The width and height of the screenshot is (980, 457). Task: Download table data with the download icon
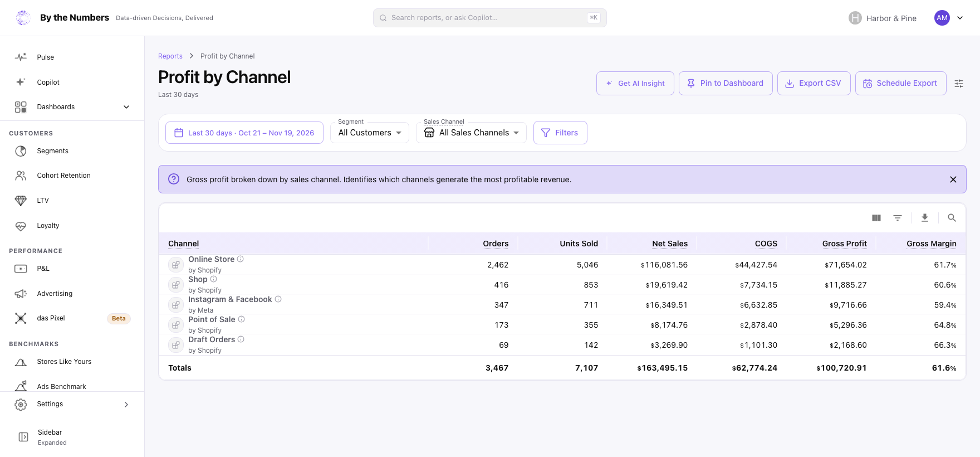pos(925,218)
